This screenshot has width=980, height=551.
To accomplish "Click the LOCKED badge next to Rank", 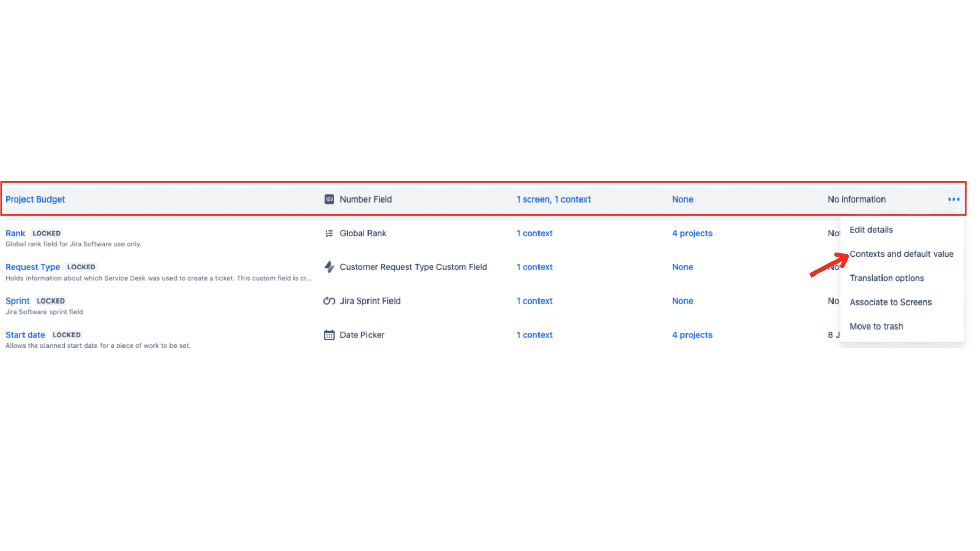I will [x=46, y=233].
